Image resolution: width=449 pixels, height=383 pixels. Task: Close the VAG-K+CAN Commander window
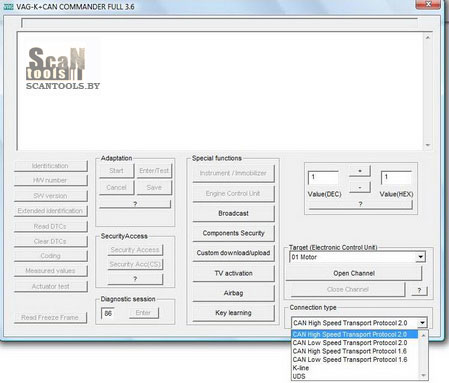click(428, 4)
